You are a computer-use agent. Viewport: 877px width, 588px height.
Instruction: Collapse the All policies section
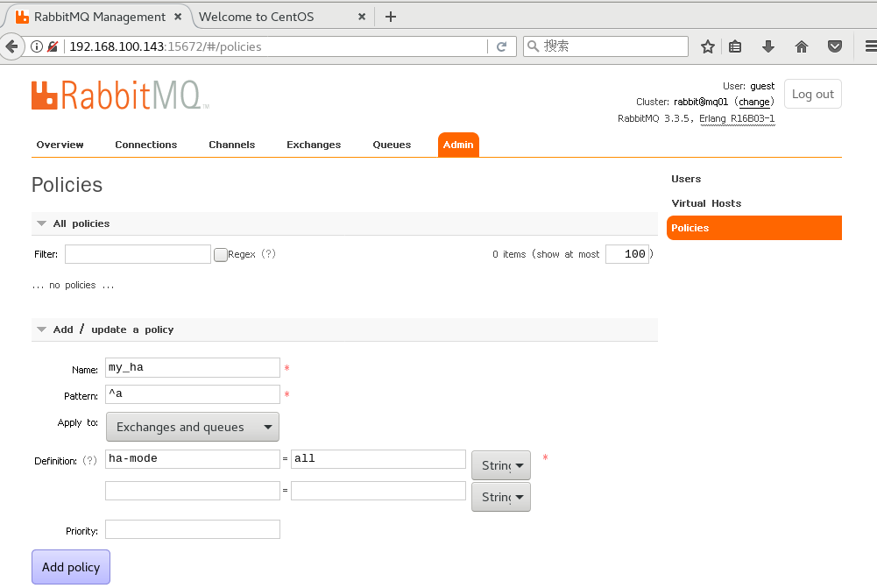(344, 223)
